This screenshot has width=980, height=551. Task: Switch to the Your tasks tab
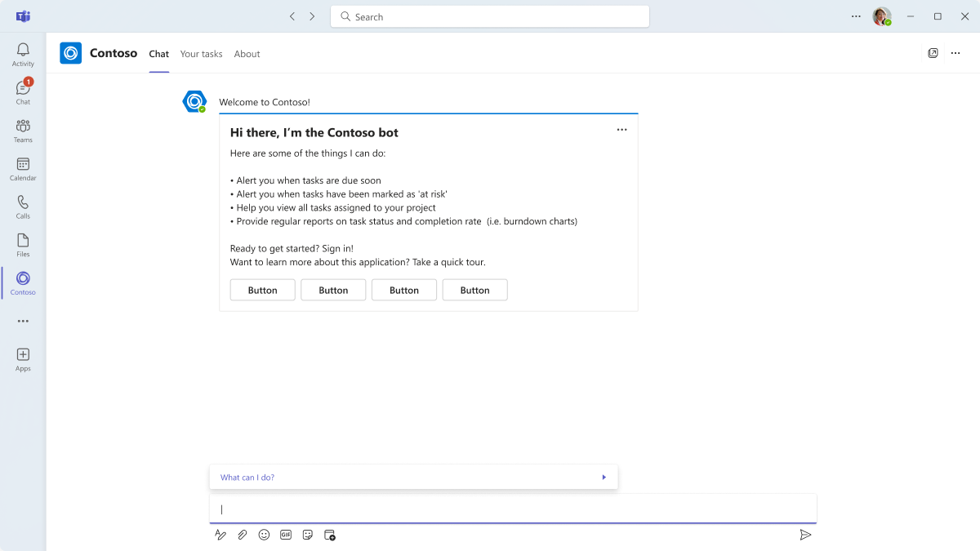(201, 54)
